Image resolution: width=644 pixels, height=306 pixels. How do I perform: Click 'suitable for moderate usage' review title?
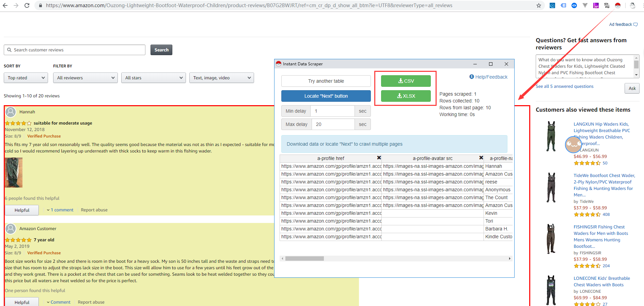click(63, 123)
